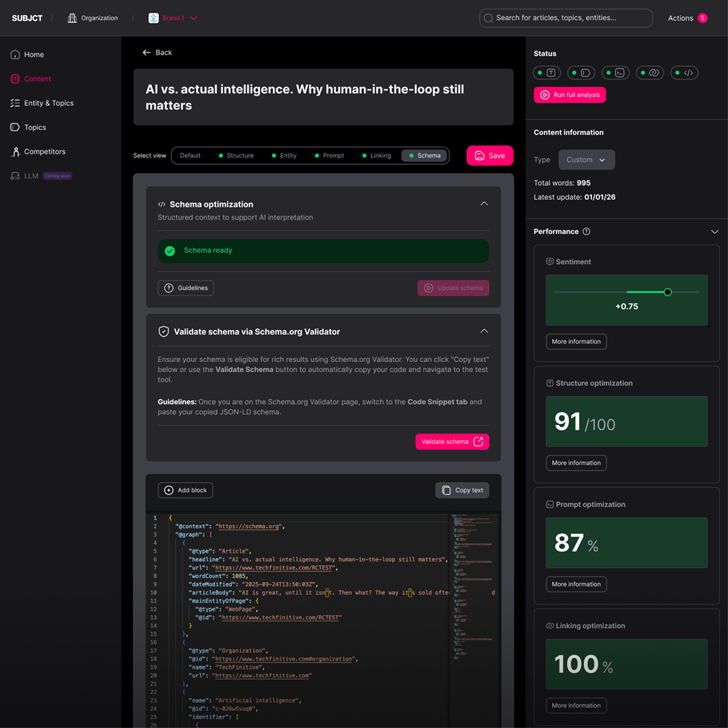
Task: Toggle the structure status indicator
Action: coord(547,72)
